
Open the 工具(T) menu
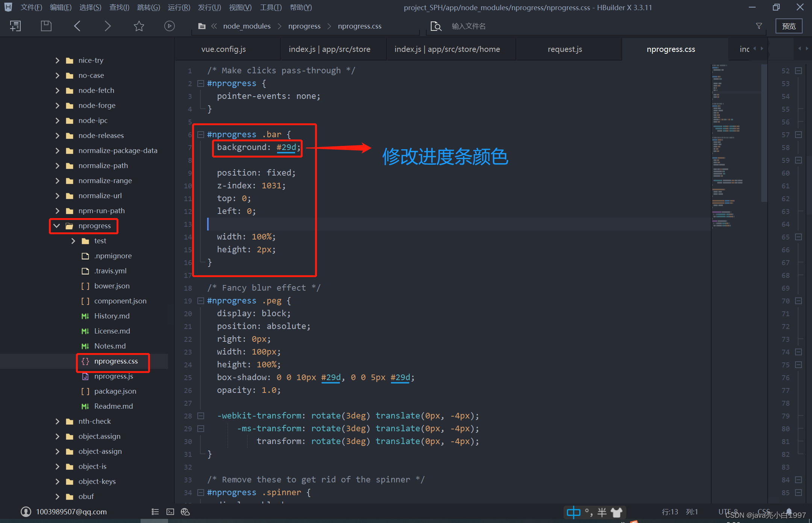(271, 8)
